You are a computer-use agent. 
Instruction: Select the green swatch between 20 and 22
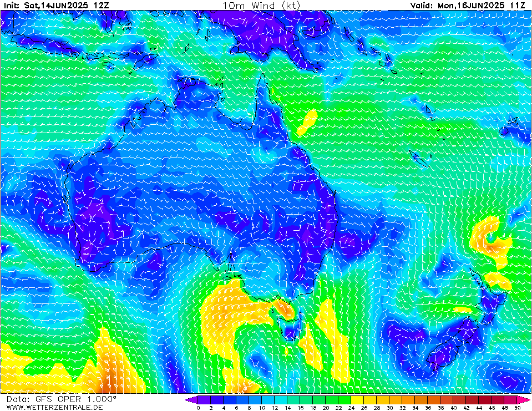click(x=332, y=400)
